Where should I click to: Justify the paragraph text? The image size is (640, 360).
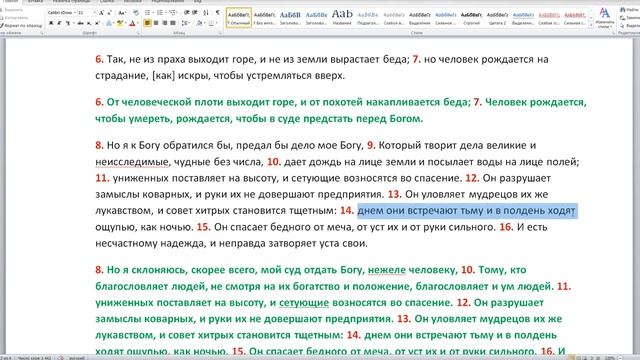pos(173,23)
